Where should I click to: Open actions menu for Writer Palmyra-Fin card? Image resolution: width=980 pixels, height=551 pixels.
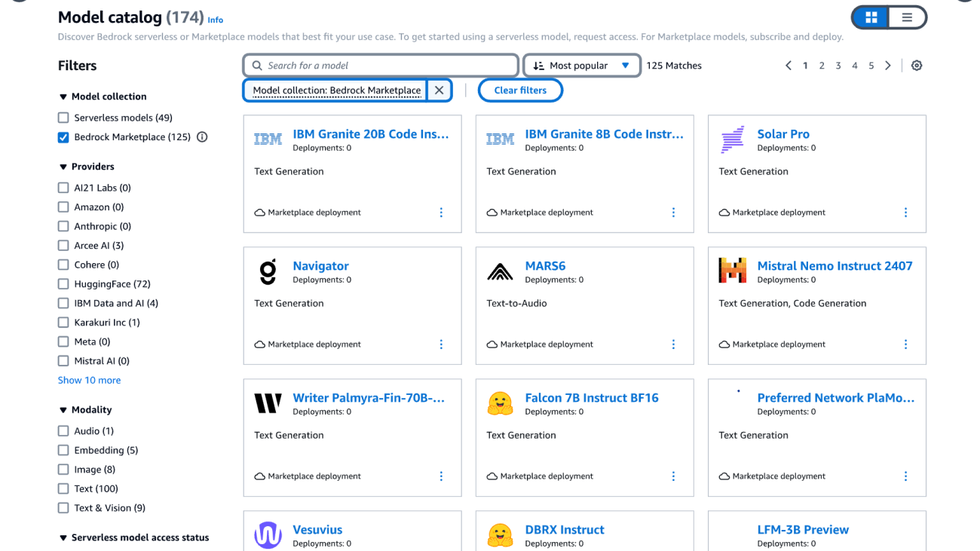tap(442, 476)
